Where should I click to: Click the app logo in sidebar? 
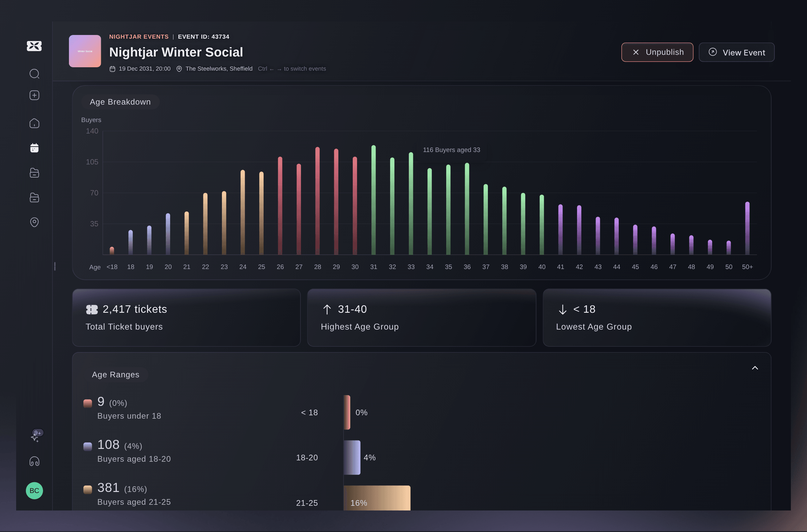click(x=34, y=46)
